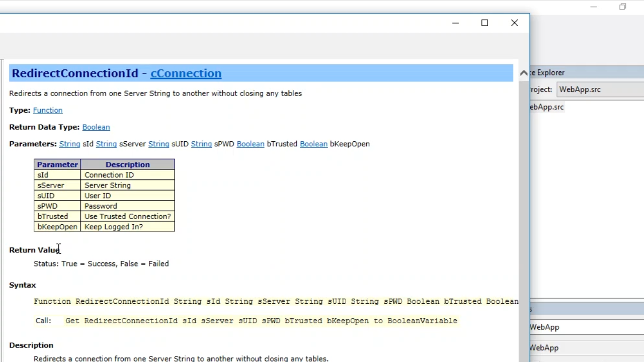Minimize the background Studio window
Image resolution: width=644 pixels, height=362 pixels.
tap(593, 7)
